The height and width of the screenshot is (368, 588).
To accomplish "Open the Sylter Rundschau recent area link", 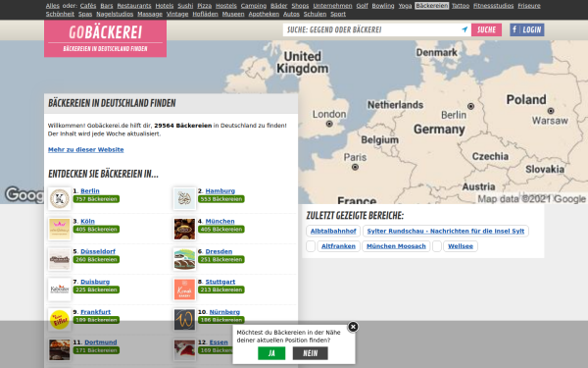I will pos(446,231).
